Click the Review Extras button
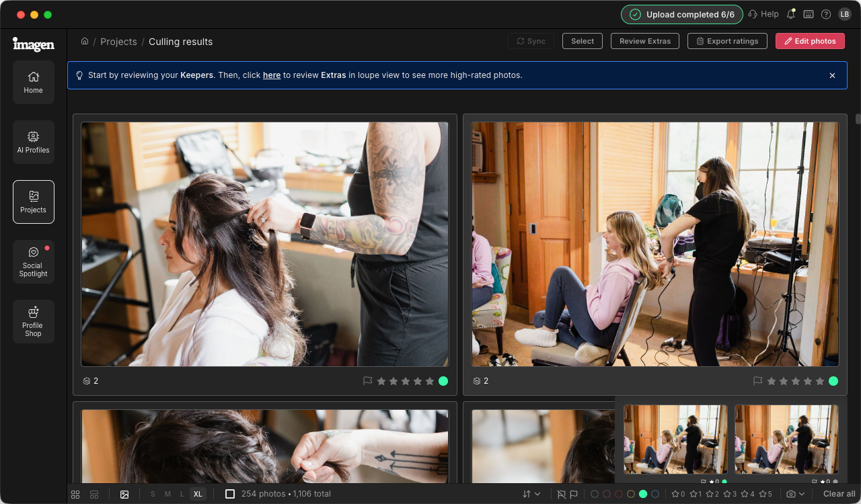Image resolution: width=861 pixels, height=504 pixels. 645,41
